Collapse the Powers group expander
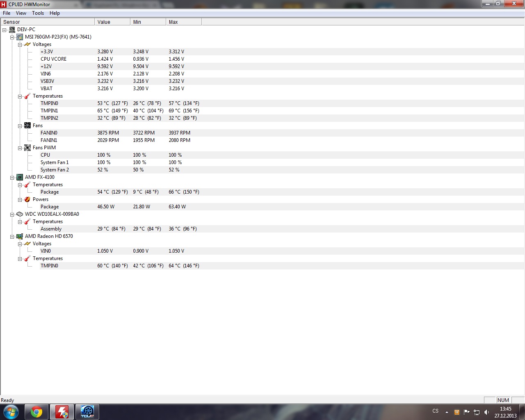Image resolution: width=525 pixels, height=420 pixels. (20, 199)
